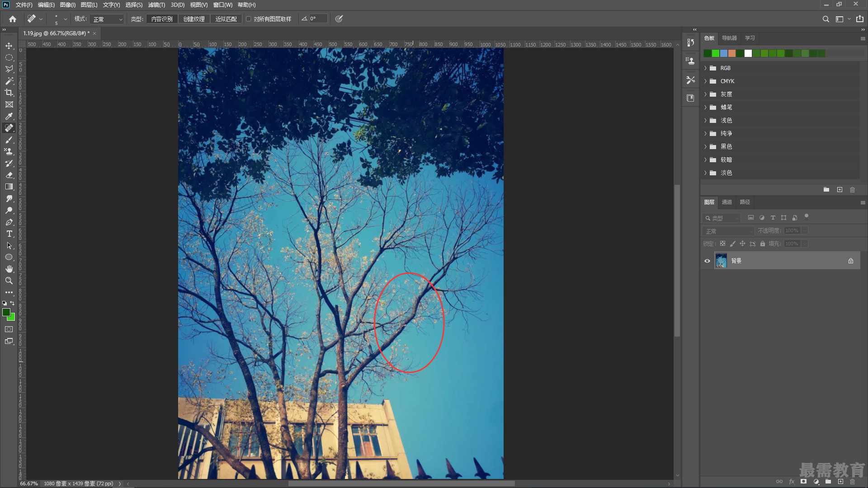Add layer mask button

803,482
